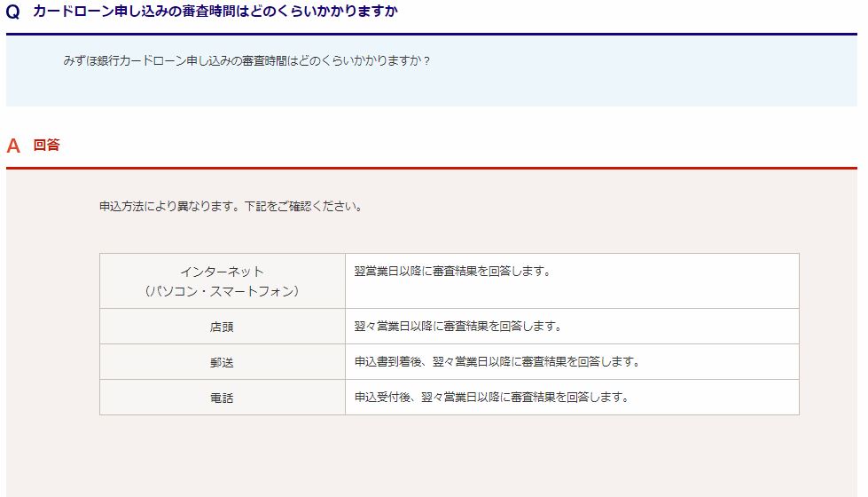The height and width of the screenshot is (497, 868).
Task: Click the text starting 申込受付後
Action: [x=491, y=397]
